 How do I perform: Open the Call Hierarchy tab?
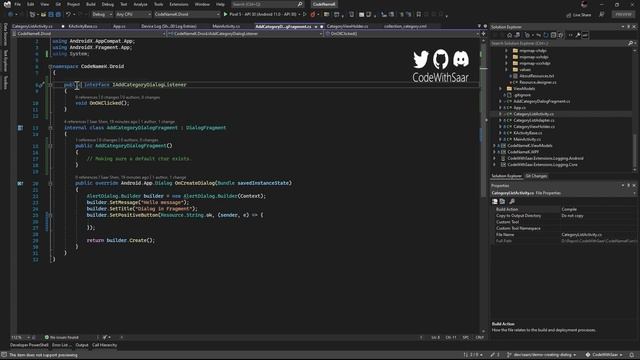click(104, 345)
